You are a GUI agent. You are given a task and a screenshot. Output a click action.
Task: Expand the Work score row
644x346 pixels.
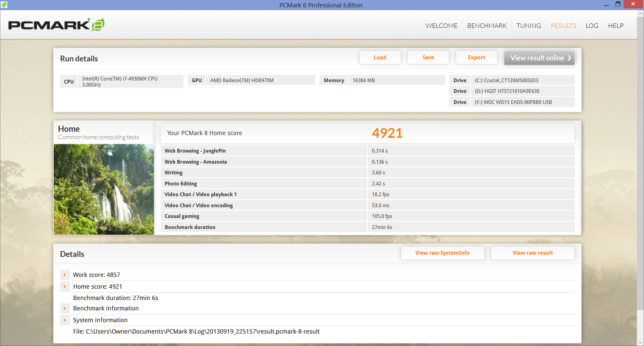65,275
